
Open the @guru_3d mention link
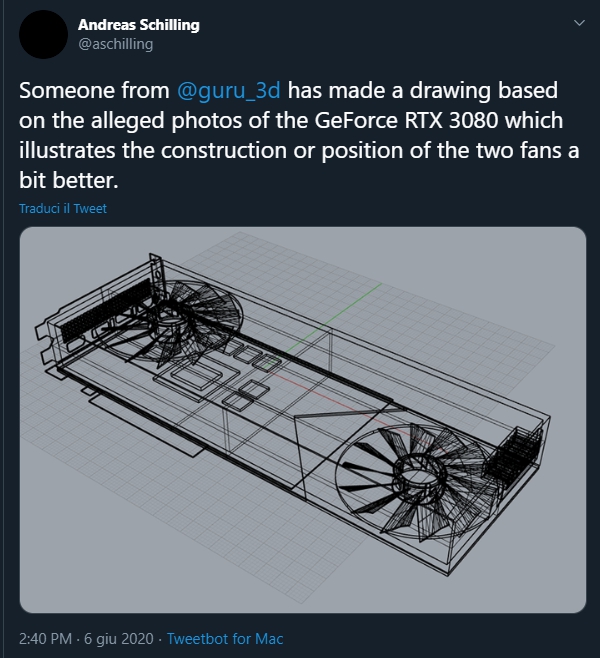pyautogui.click(x=229, y=91)
